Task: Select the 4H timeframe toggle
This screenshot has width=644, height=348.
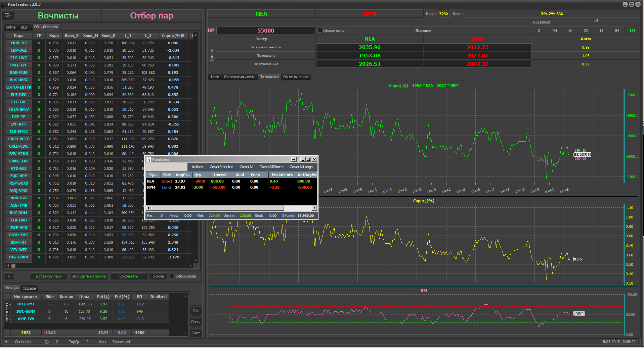Action: (x=555, y=31)
